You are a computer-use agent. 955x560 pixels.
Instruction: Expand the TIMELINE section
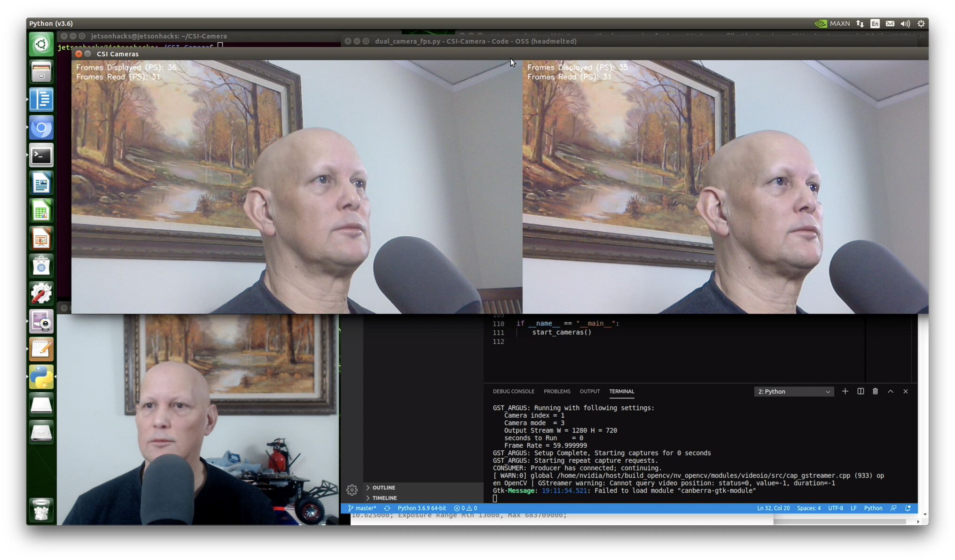(384, 498)
